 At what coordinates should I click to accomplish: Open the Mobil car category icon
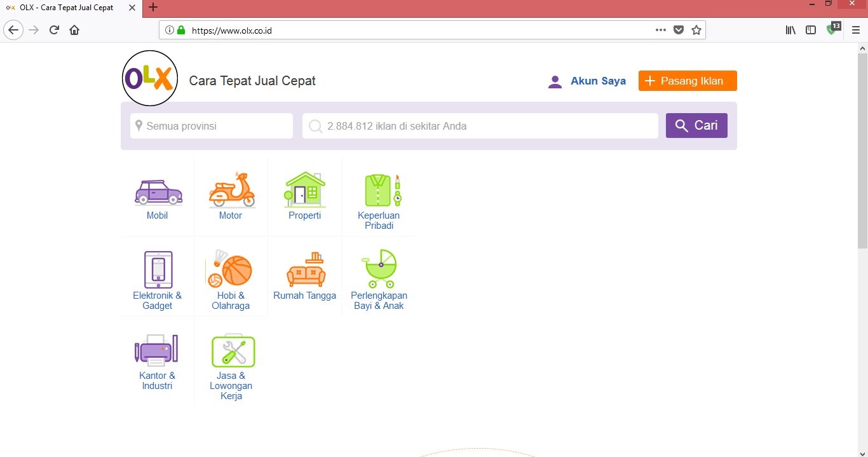pyautogui.click(x=158, y=192)
